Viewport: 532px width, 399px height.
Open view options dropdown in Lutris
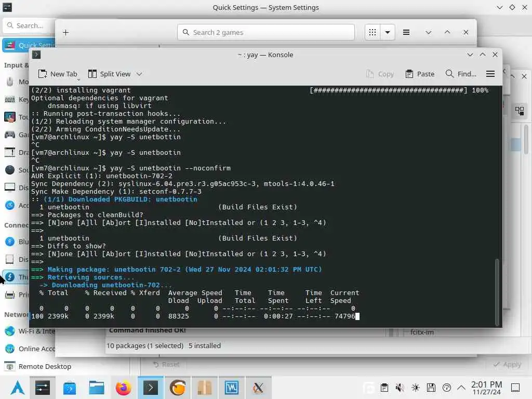(x=388, y=32)
